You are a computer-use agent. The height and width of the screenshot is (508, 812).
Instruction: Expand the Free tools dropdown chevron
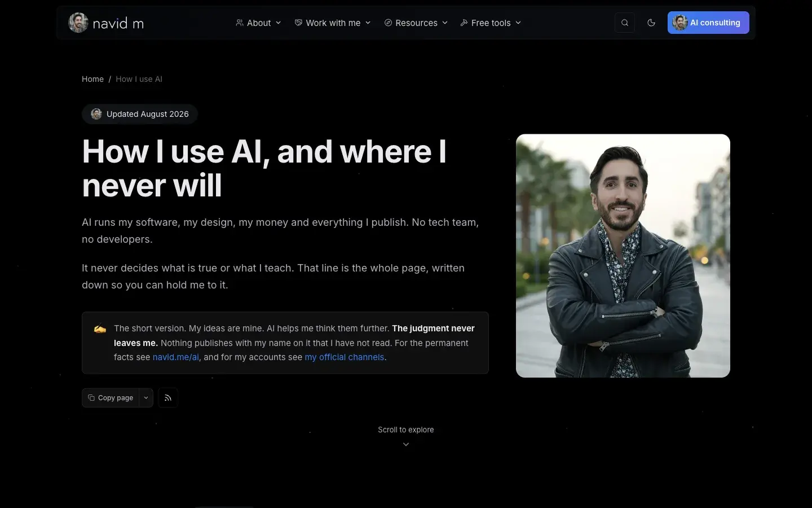pyautogui.click(x=518, y=23)
